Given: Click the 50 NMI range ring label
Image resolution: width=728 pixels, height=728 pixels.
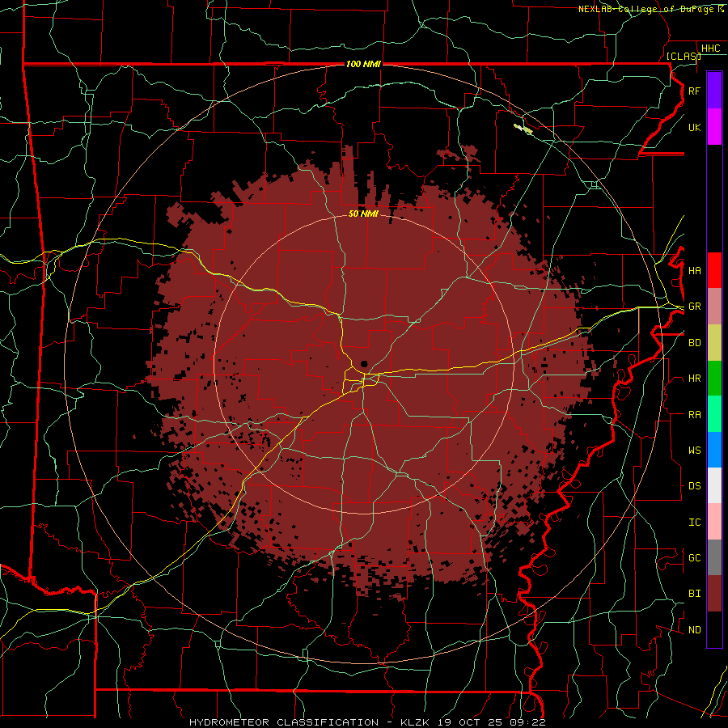Looking at the screenshot, I should (363, 214).
